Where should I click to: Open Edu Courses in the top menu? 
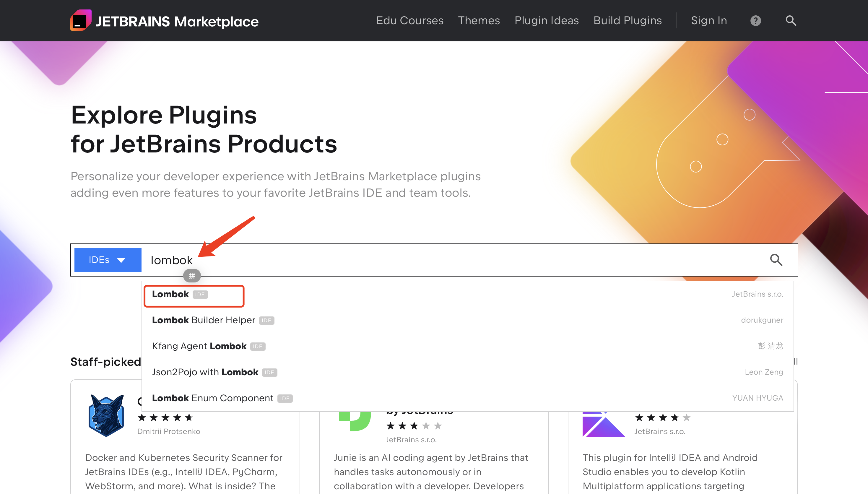click(x=409, y=21)
